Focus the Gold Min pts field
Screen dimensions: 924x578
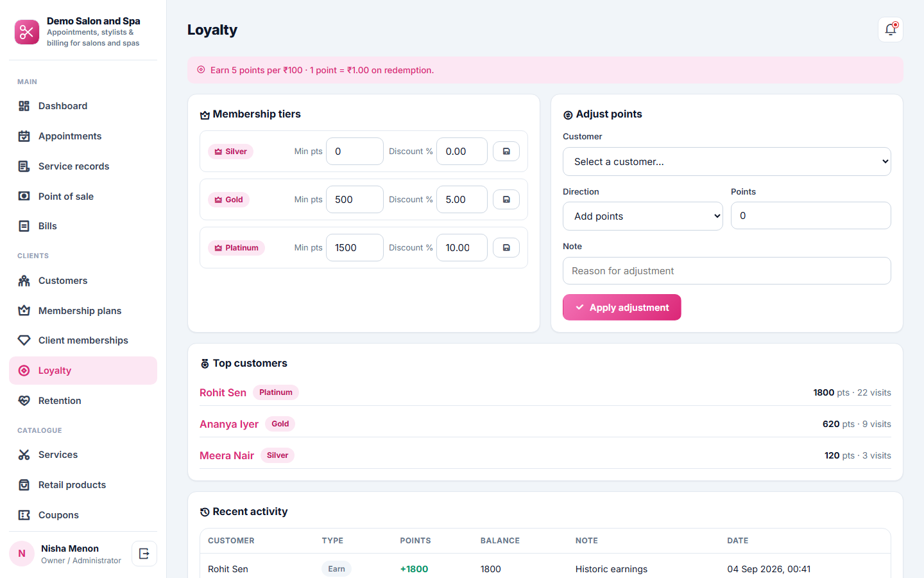(x=355, y=200)
